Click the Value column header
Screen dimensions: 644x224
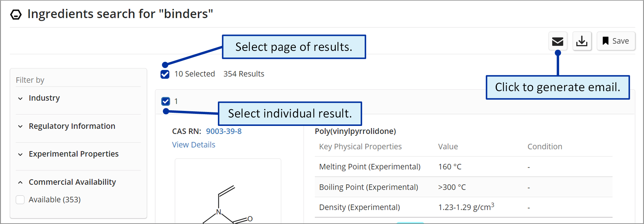448,147
